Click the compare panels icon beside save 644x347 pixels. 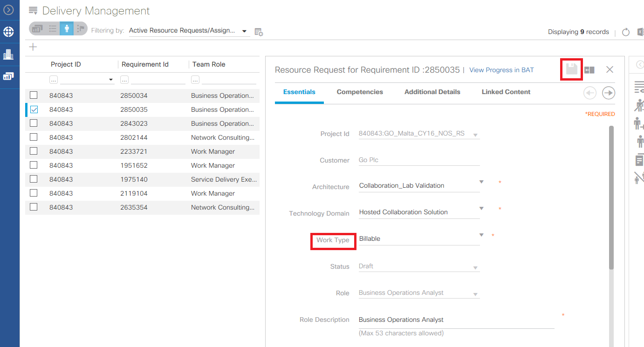click(x=589, y=69)
